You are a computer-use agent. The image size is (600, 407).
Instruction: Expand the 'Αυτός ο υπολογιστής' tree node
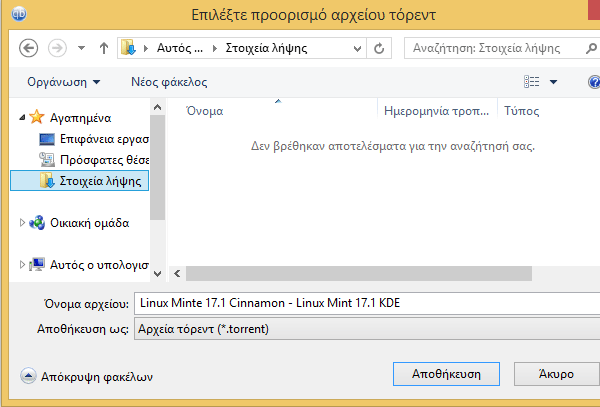click(x=22, y=264)
